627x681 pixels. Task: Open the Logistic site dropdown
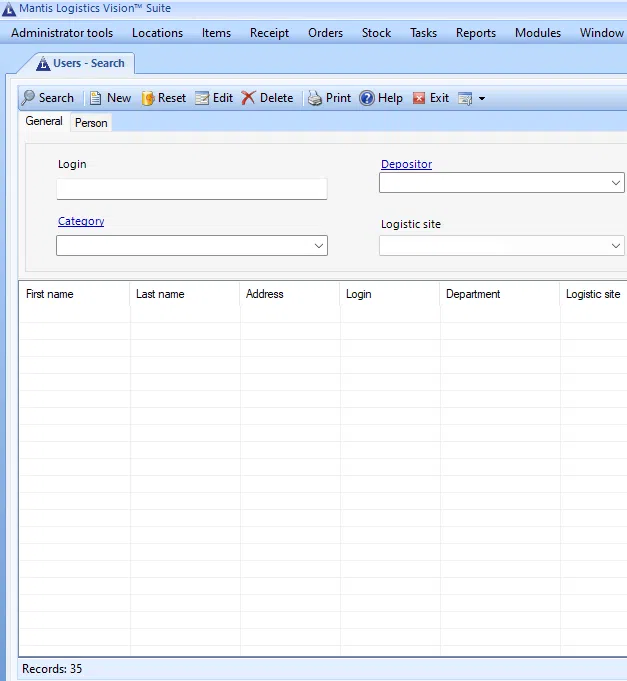(615, 246)
